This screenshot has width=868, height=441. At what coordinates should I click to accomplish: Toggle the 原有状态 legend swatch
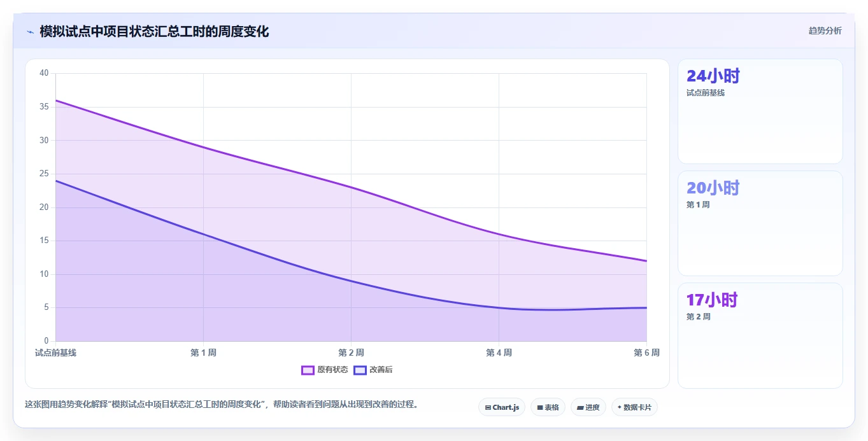click(308, 370)
